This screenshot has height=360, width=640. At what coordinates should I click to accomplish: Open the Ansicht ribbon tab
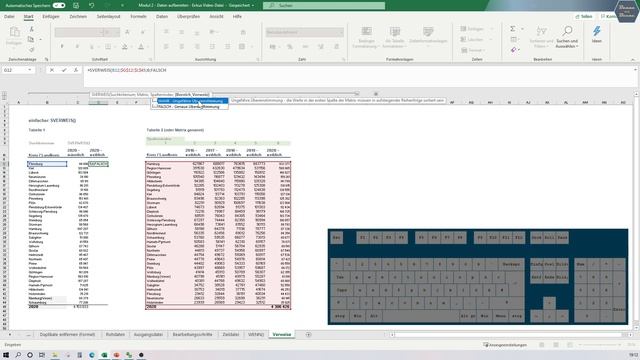tap(216, 16)
